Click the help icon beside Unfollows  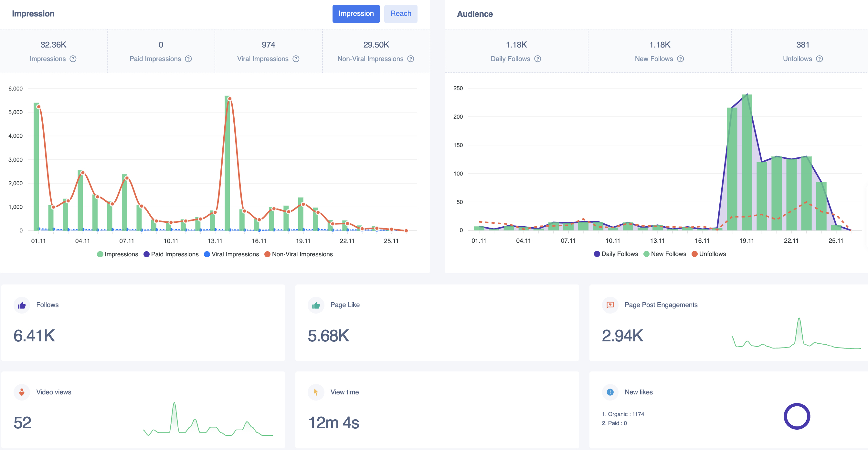tap(819, 59)
